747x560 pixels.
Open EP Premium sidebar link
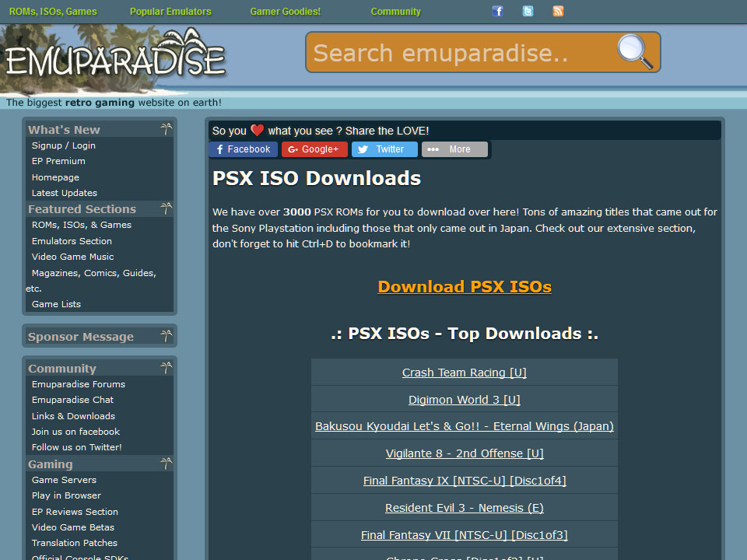pos(58,161)
